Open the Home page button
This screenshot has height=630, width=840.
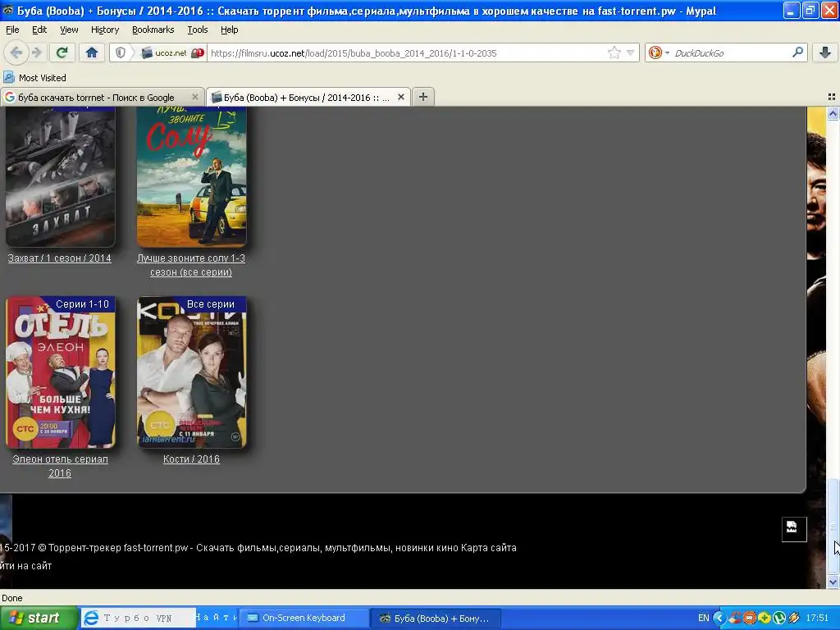[x=92, y=52]
